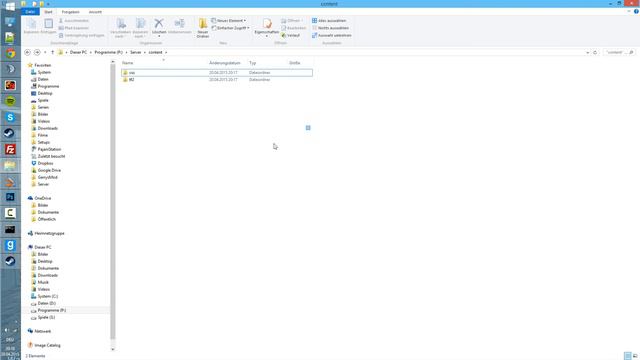Click Server in the address breadcrumb

(x=136, y=52)
